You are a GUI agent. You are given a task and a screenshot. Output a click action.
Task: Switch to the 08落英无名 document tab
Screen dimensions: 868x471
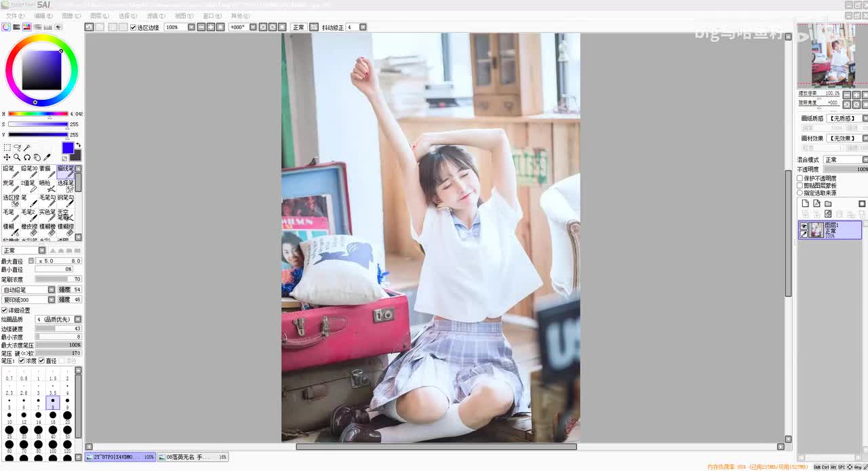[x=194, y=457]
